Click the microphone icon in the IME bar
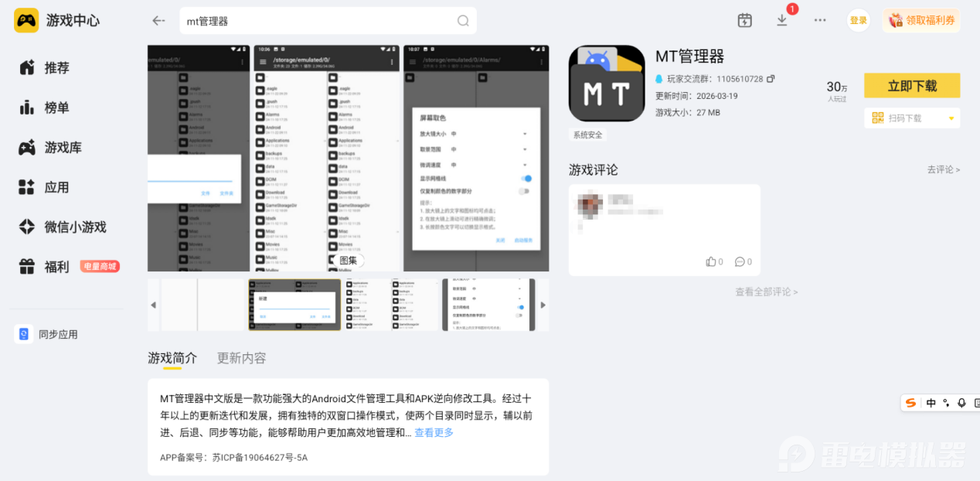Screen dimensions: 980x481 pos(961,403)
